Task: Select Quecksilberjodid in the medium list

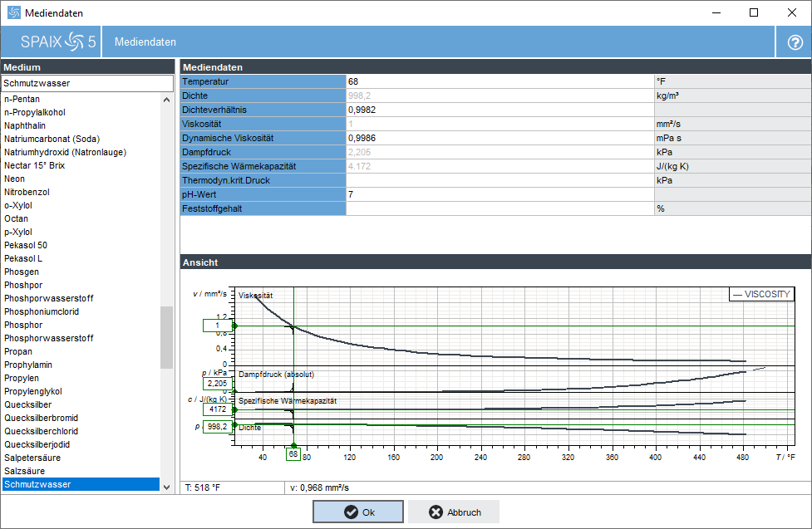Action: tap(37, 444)
